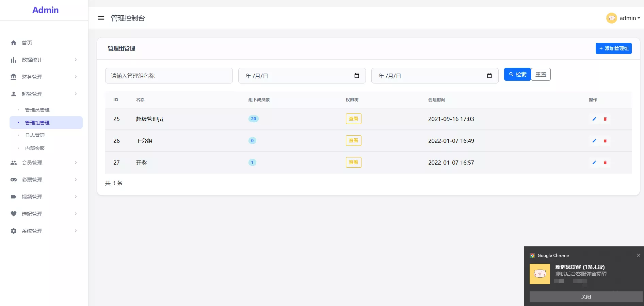Open calendar picker on second date field
Screen dimensions: 644x306
coord(489,76)
